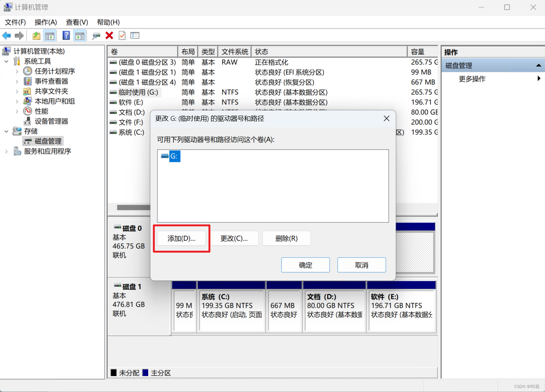Click the 更改(C)... button

[x=234, y=238]
